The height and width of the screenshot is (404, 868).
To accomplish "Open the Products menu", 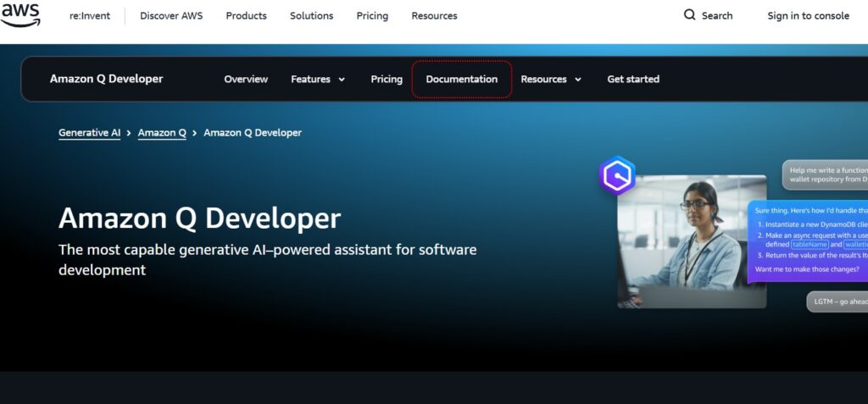I will [x=247, y=16].
